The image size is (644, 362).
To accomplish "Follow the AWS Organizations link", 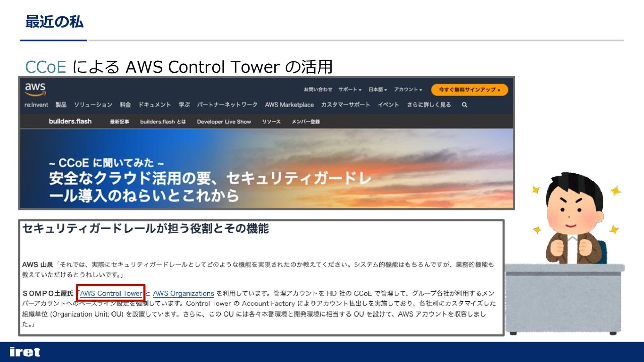I will pos(183,293).
